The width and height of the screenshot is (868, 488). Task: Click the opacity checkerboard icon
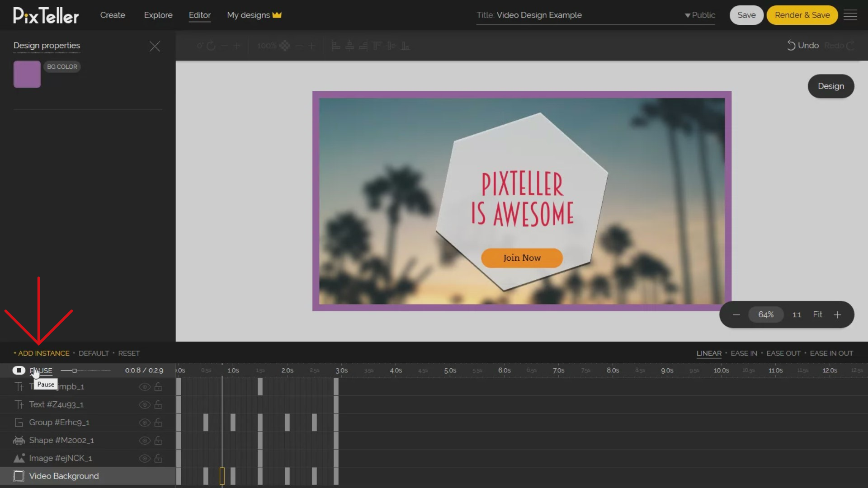tap(285, 46)
